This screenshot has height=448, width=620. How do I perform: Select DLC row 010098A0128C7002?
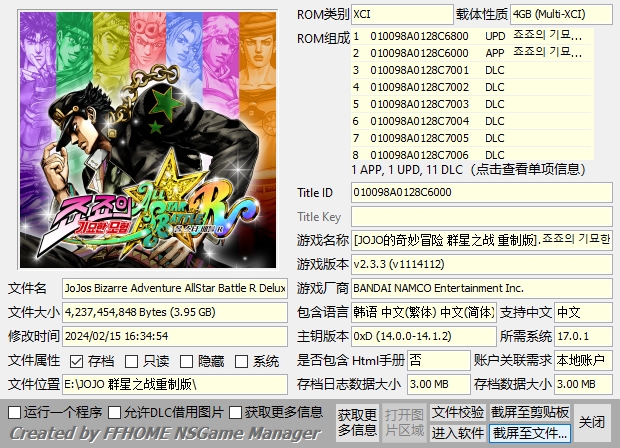pos(472,87)
